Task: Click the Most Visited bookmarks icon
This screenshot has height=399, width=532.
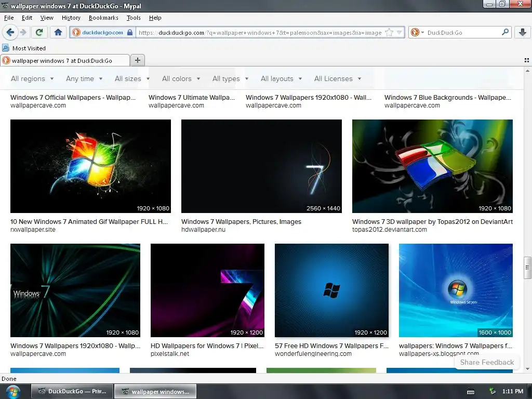Action: click(x=6, y=48)
